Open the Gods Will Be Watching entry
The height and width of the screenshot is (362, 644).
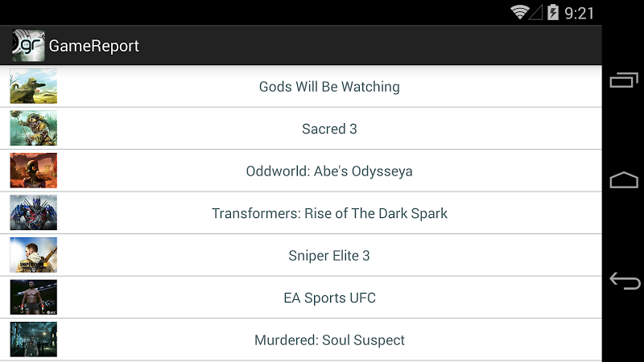click(x=301, y=86)
